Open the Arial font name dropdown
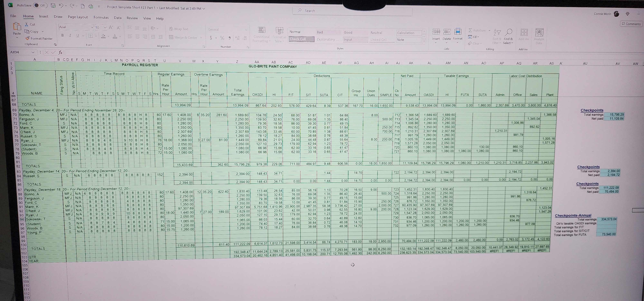Image resolution: width=644 pixels, height=301 pixels. (x=92, y=27)
